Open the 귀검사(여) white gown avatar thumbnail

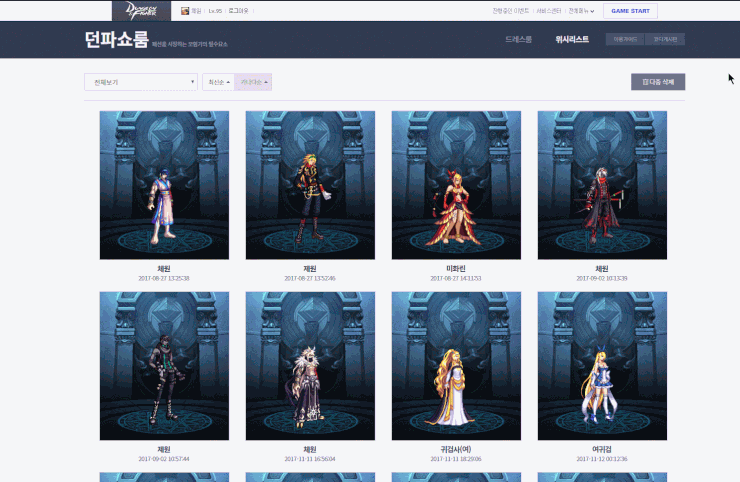(x=456, y=366)
